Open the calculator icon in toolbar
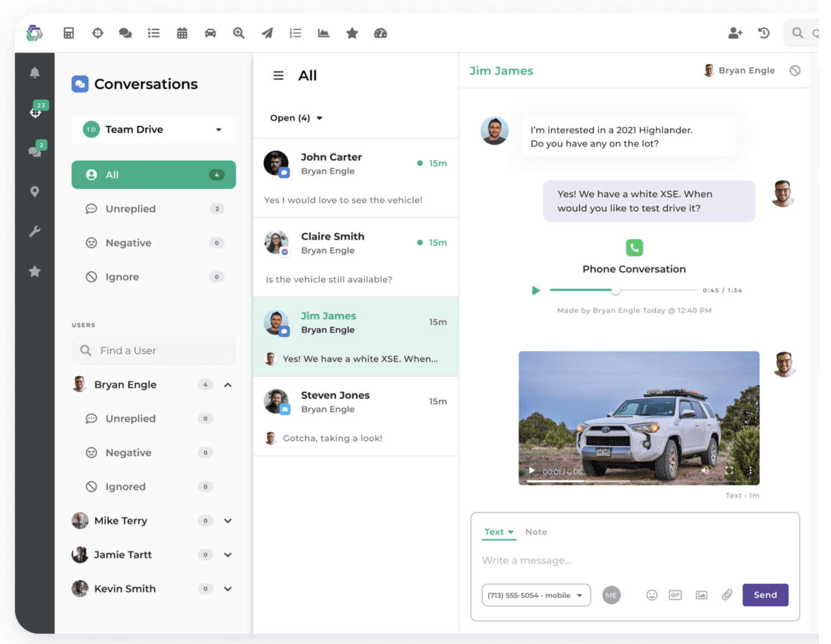The image size is (831, 644). [69, 33]
